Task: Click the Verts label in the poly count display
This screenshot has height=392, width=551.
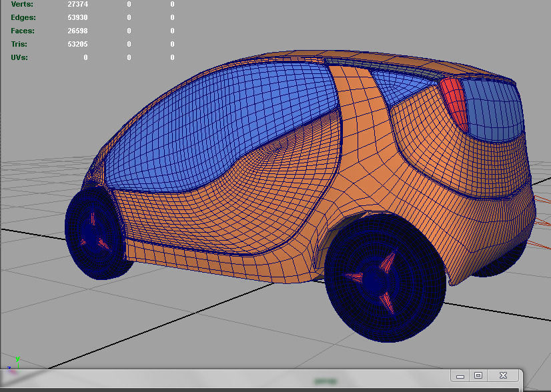Action: click(22, 4)
